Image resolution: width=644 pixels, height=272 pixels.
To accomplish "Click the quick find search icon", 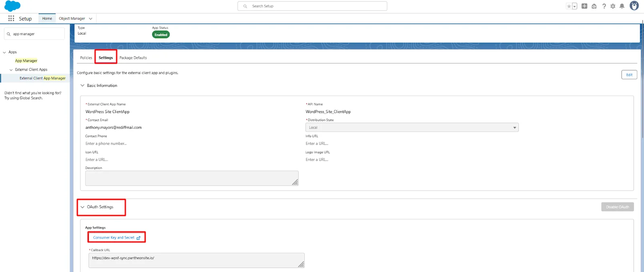I will [x=8, y=34].
